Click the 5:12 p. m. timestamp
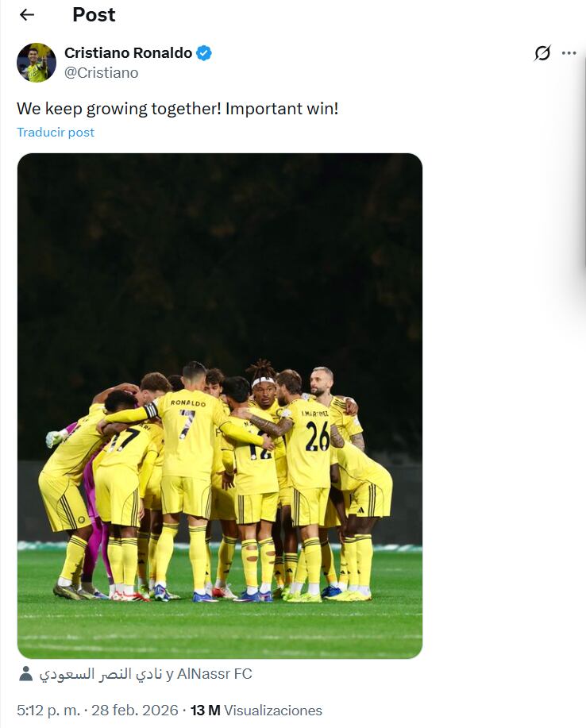 (48, 711)
